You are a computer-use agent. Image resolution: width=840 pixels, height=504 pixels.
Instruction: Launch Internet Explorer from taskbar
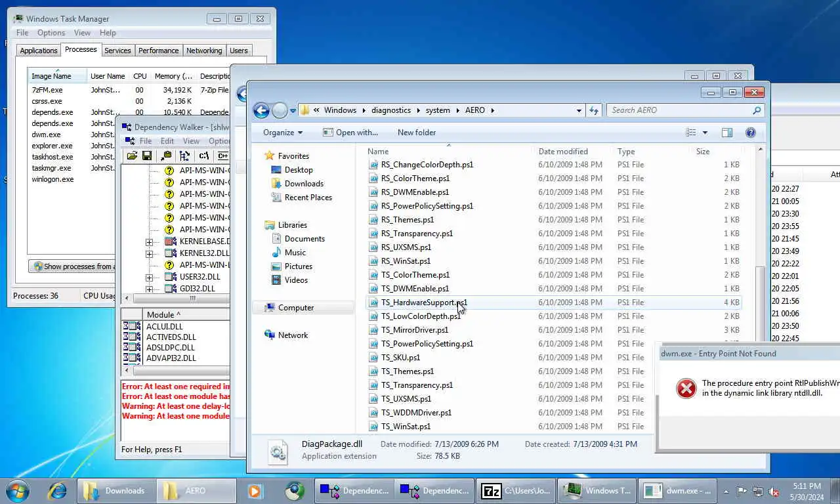tap(57, 491)
